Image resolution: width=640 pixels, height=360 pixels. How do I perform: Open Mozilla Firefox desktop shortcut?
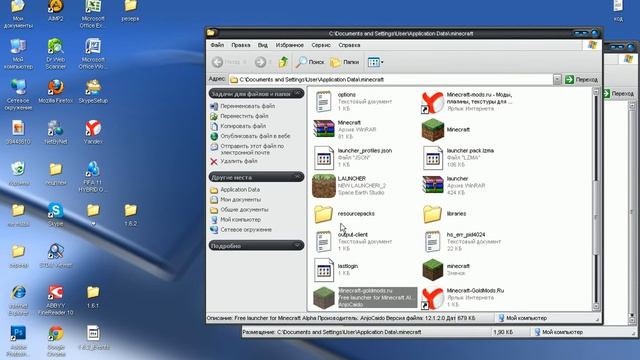tap(56, 91)
